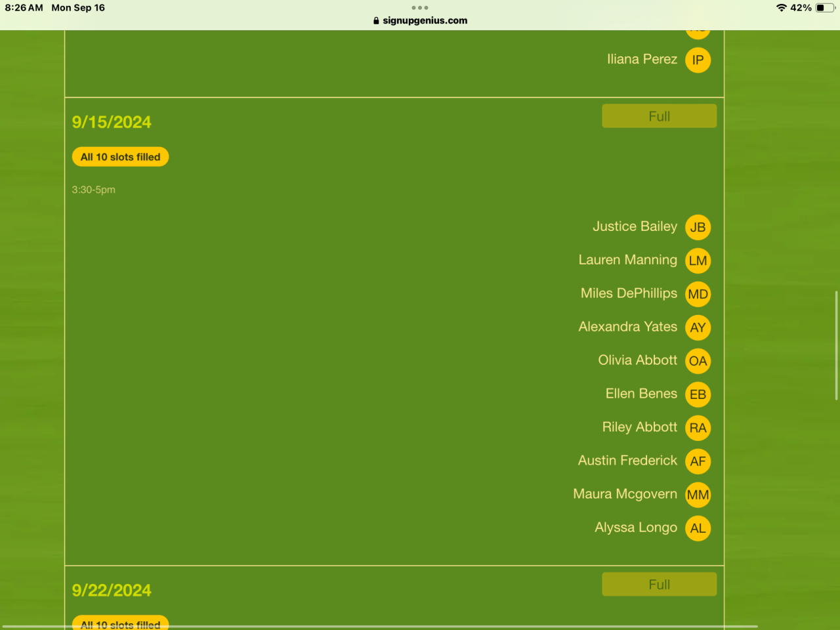Screen dimensions: 840x630
Task: Click the name Maura Mcgovern
Action: click(625, 494)
